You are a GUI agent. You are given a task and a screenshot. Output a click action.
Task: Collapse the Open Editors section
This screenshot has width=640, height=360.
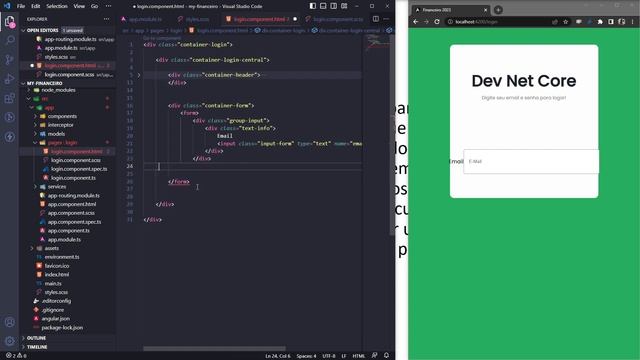coord(43,30)
